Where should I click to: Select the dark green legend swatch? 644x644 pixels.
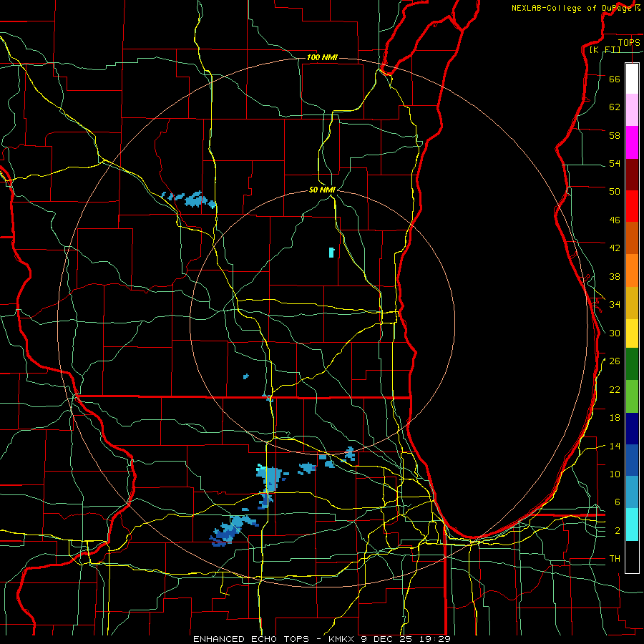[632, 364]
